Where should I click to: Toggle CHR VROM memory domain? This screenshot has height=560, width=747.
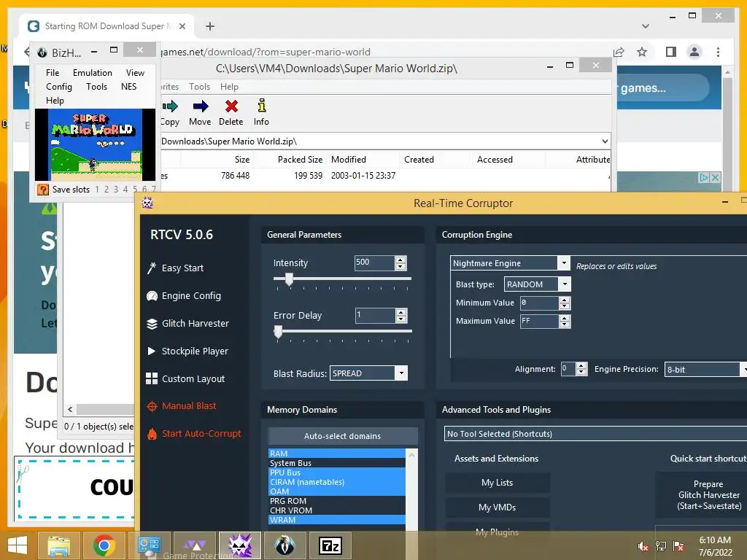point(337,510)
